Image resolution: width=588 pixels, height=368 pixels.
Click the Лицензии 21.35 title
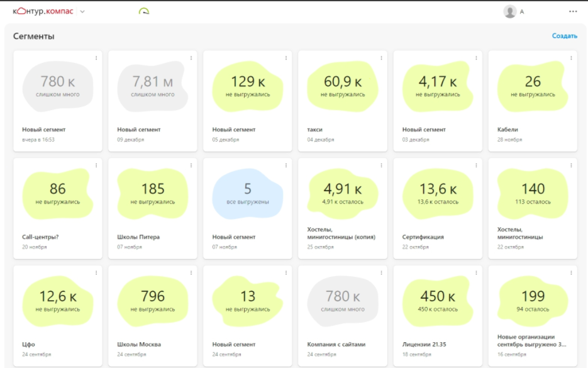[x=424, y=344]
